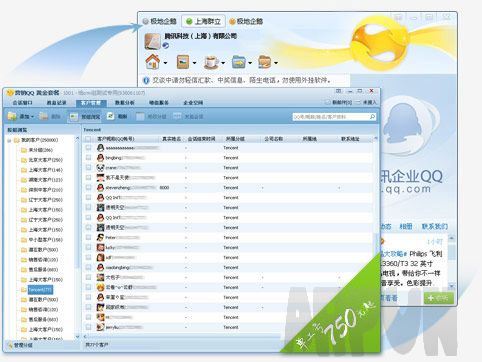Click the 大包子 contact avatar

click(100, 277)
